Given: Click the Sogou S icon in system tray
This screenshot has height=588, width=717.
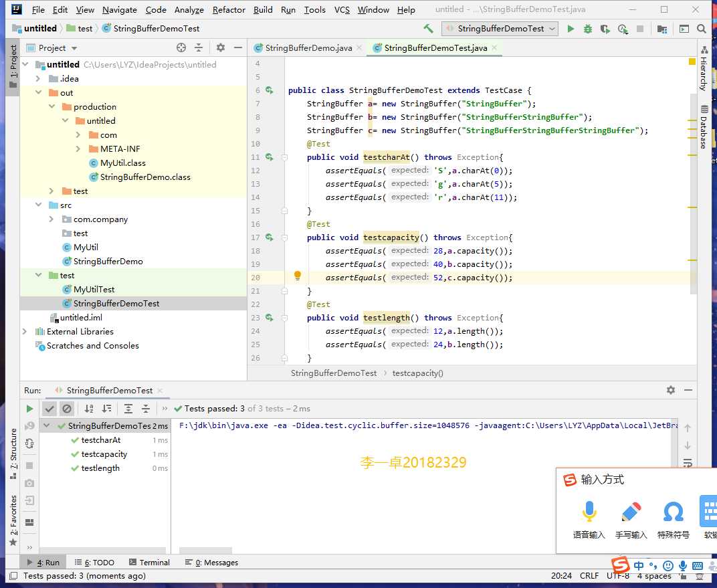Looking at the screenshot, I should coord(620,565).
